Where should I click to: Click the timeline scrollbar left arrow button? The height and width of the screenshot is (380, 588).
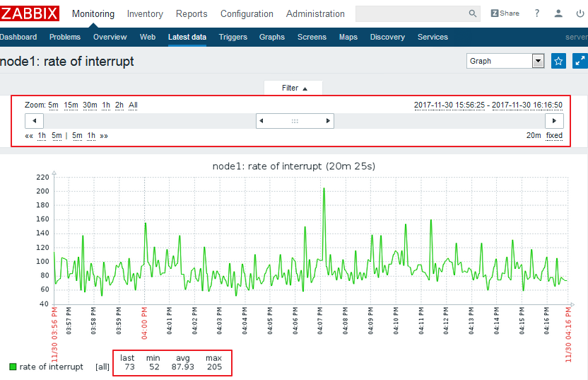35,121
